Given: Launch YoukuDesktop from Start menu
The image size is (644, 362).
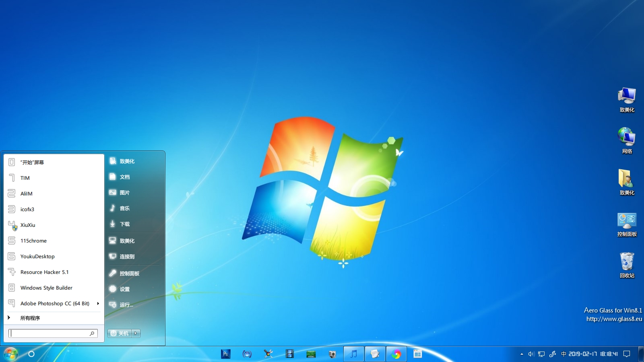Looking at the screenshot, I should click(54, 256).
